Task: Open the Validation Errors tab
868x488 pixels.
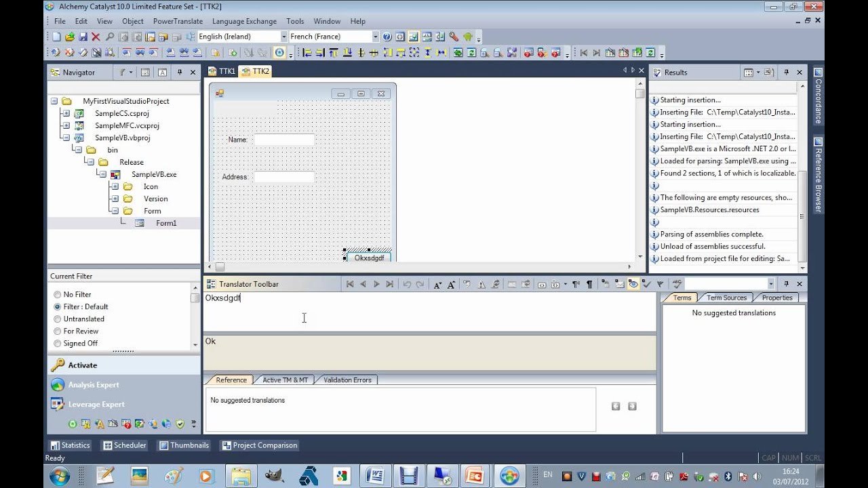Action: pyautogui.click(x=347, y=380)
